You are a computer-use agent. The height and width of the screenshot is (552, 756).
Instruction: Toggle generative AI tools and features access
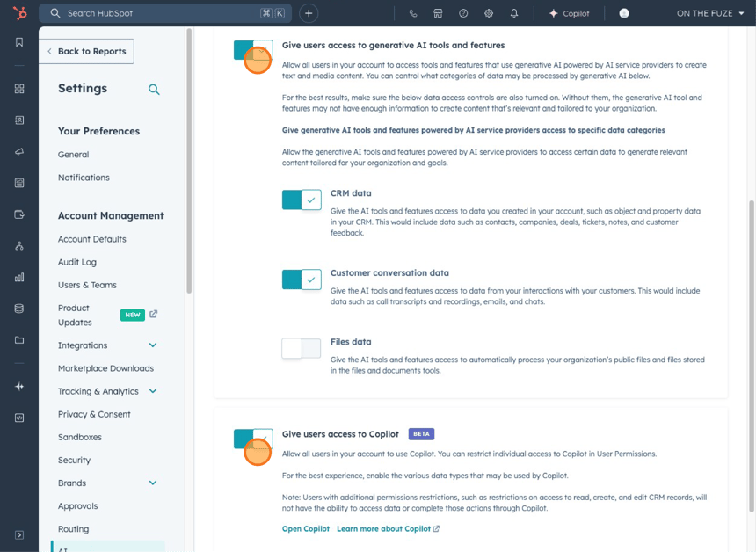[253, 49]
